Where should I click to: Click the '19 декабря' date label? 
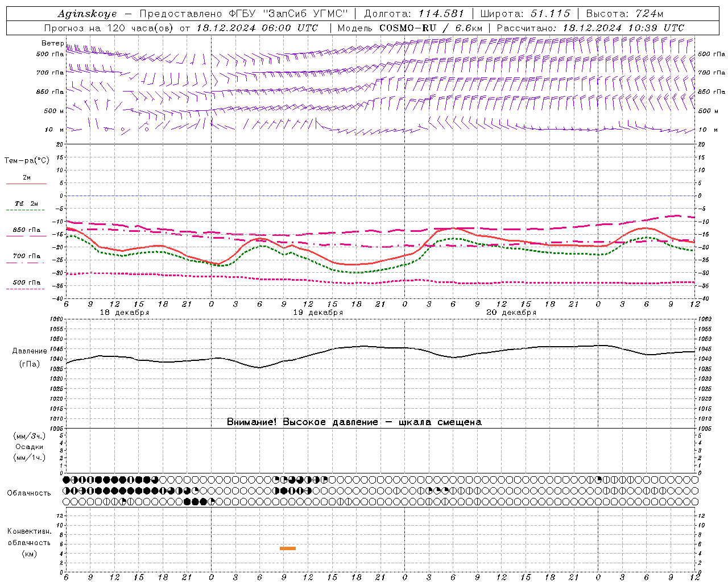(x=318, y=313)
